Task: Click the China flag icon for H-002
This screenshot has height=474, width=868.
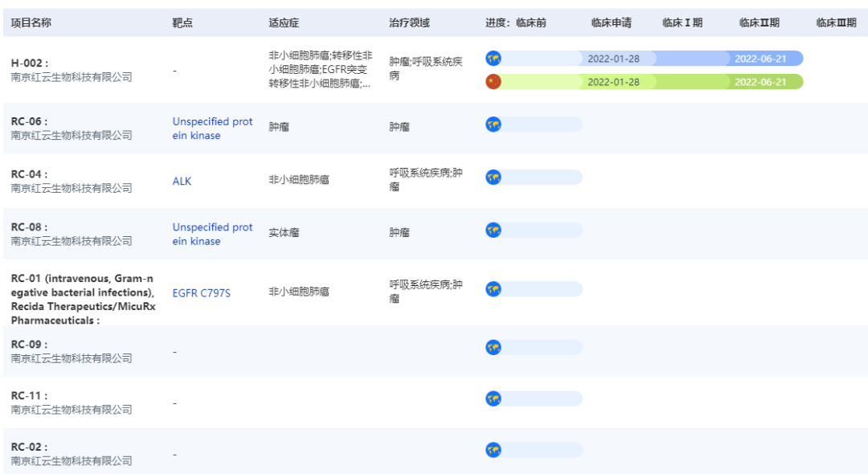Action: (x=493, y=82)
